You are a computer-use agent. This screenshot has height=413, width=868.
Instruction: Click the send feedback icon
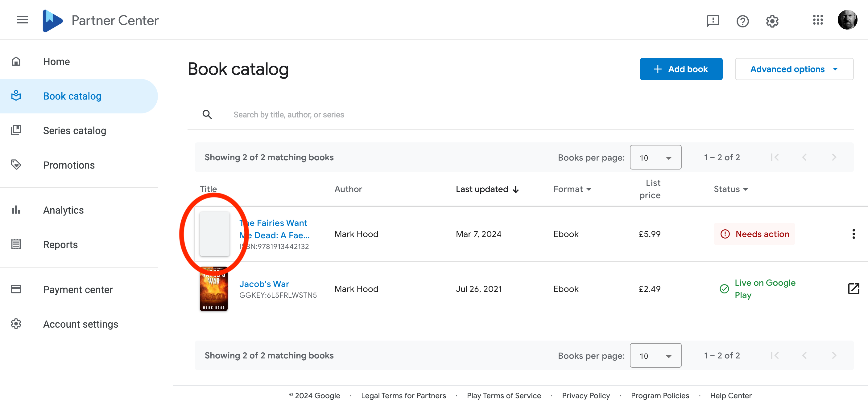point(713,21)
